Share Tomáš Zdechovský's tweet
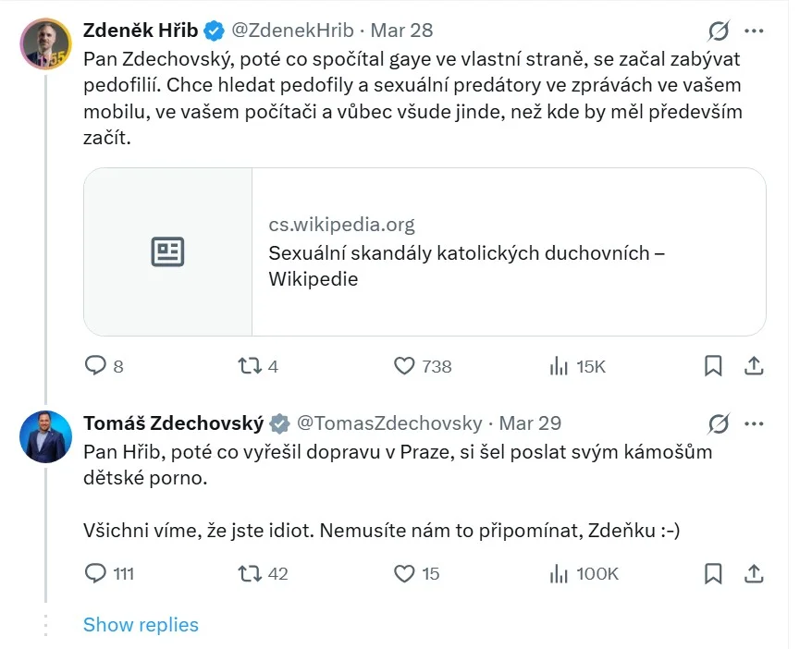Image resolution: width=812 pixels, height=649 pixels. click(x=754, y=573)
